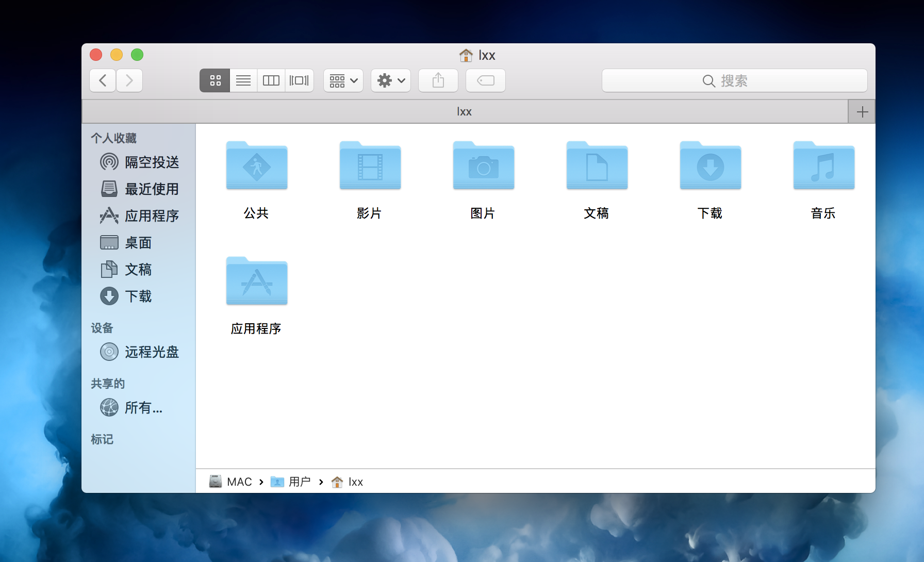The image size is (924, 562).
Task: Click the 音乐 folder name label
Action: coord(823,213)
